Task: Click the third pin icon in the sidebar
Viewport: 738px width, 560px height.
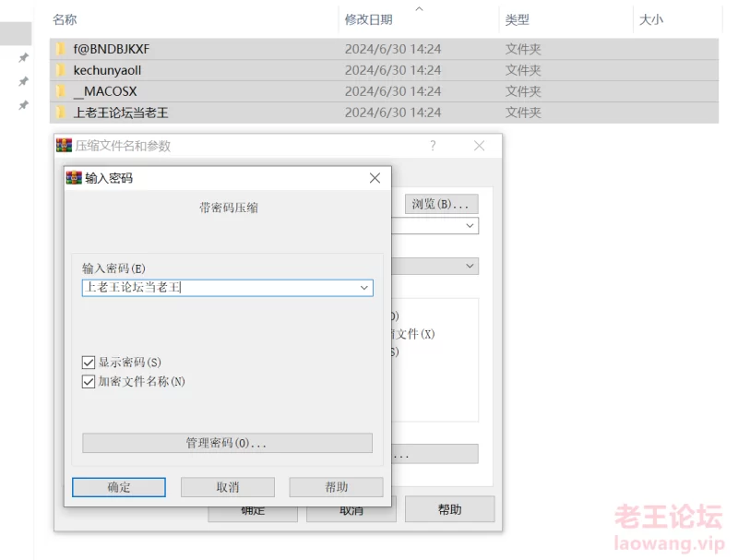Action: click(x=23, y=105)
